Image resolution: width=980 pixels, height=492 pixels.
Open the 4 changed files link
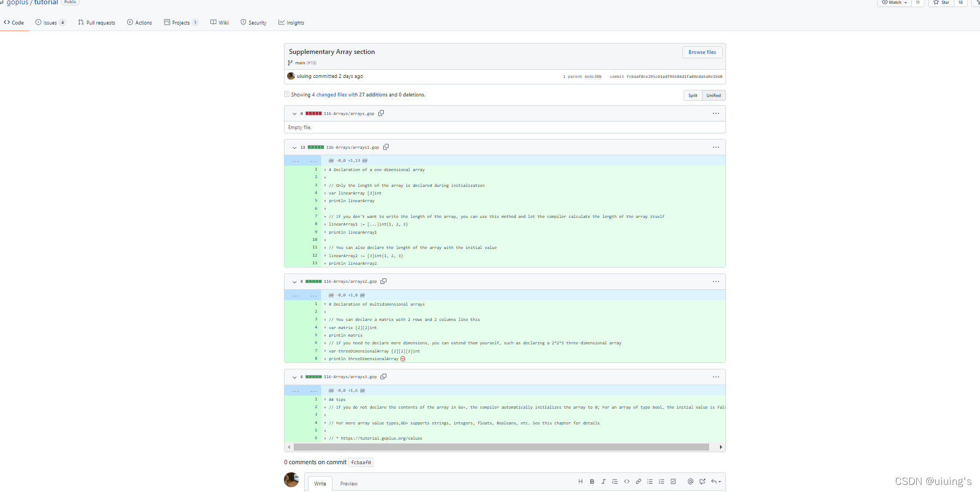(329, 95)
